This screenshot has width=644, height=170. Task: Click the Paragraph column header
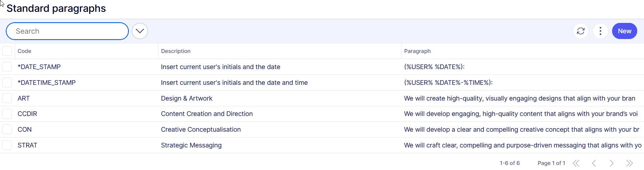coord(417,51)
